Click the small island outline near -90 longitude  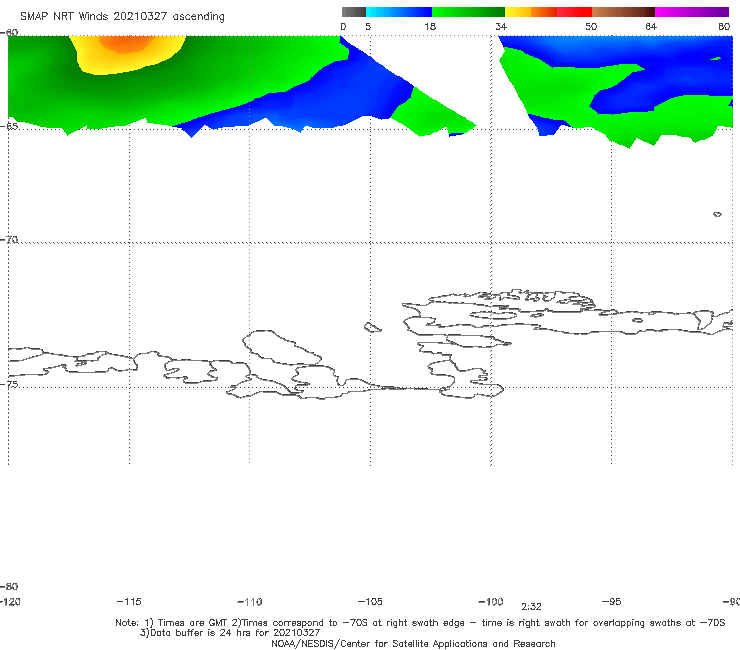[x=717, y=214]
